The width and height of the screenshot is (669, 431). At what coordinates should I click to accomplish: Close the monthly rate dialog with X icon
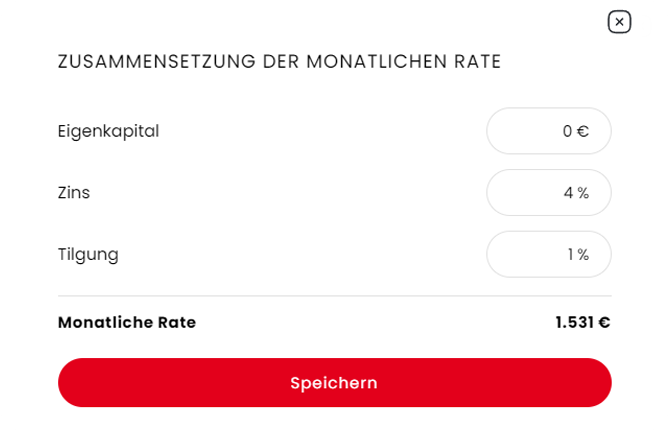(x=619, y=22)
